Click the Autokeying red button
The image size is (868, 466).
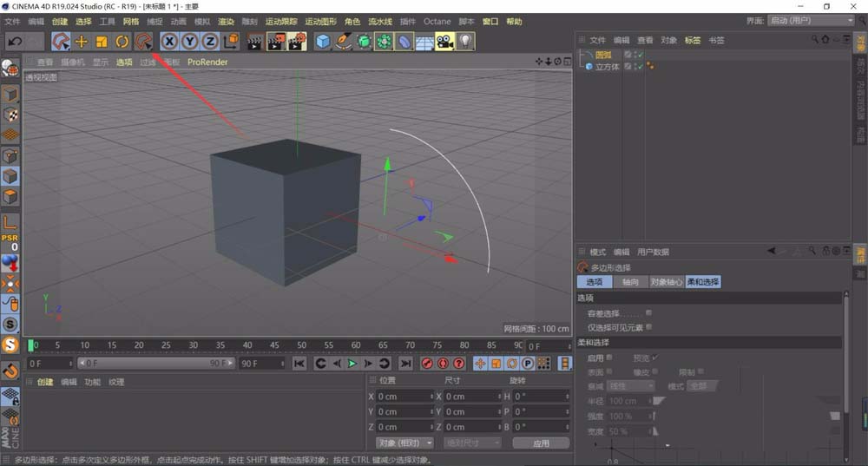point(443,364)
